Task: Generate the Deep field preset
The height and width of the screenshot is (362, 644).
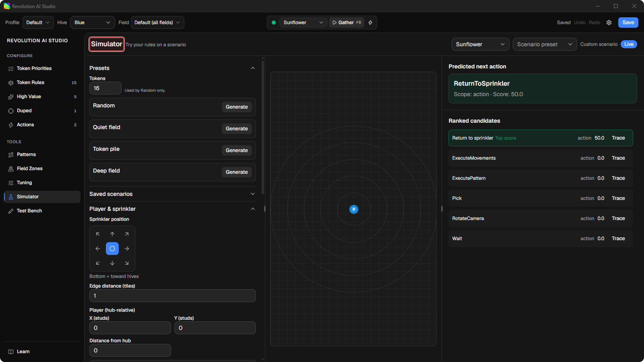Action: click(237, 172)
